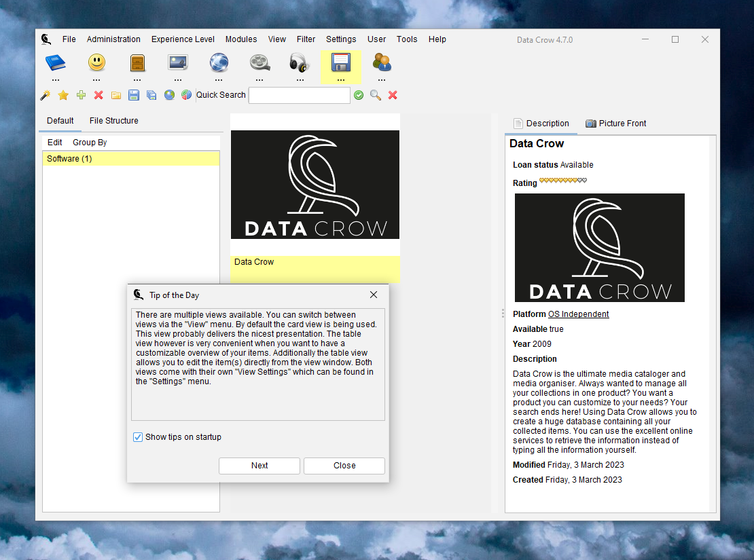
Task: Click in the Quick Search field
Action: [300, 95]
